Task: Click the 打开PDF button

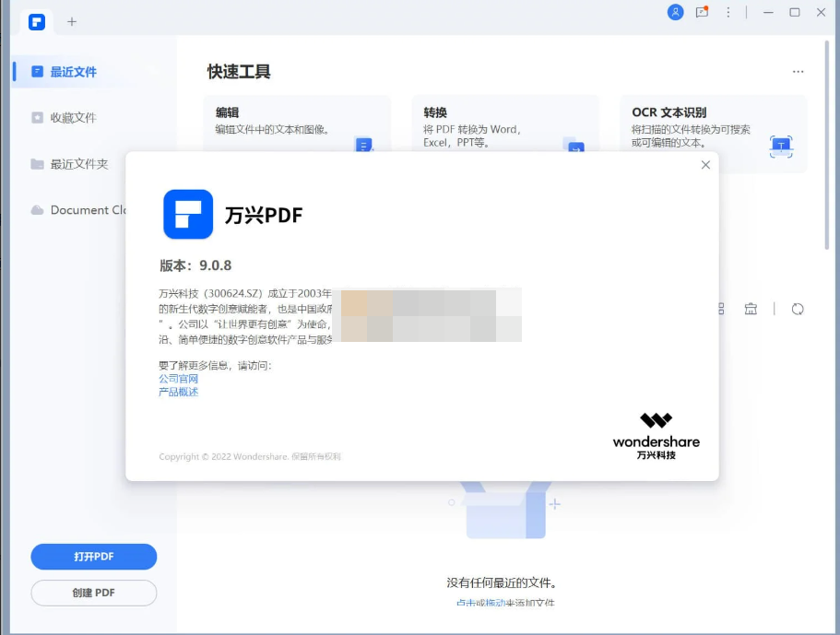Action: pos(93,557)
